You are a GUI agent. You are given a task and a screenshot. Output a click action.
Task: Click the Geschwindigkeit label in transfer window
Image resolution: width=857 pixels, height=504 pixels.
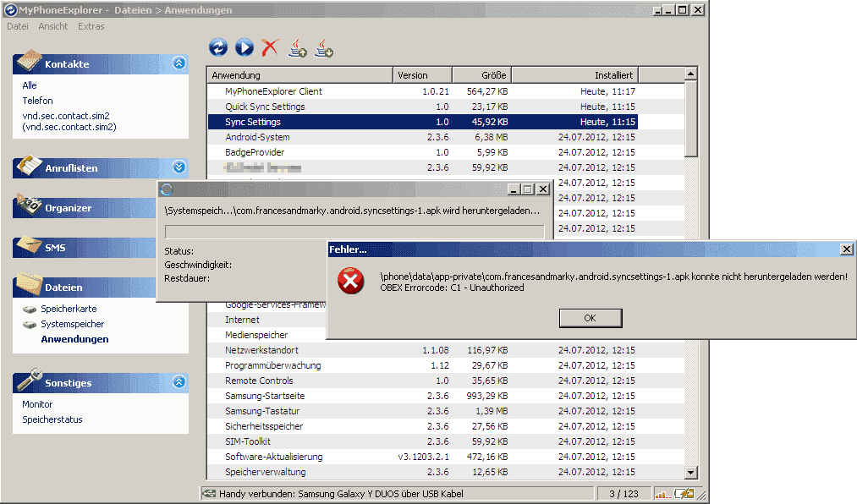198,265
